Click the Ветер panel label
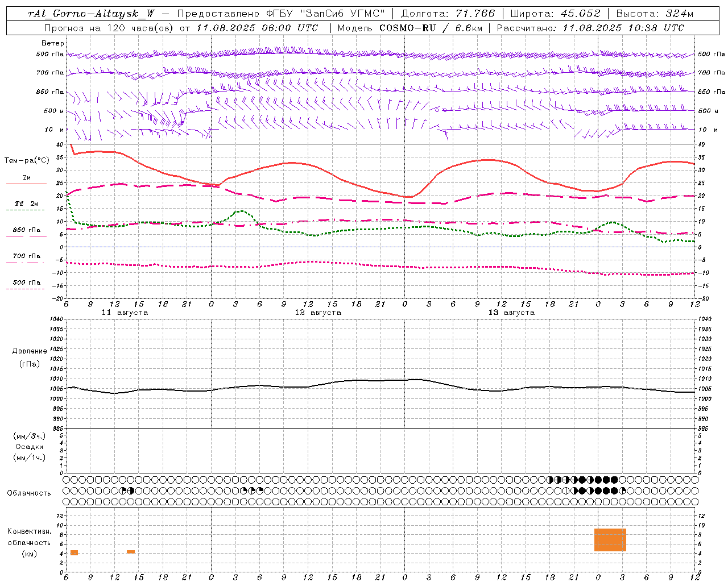Screen dimensions: 728x582 (x=53, y=43)
